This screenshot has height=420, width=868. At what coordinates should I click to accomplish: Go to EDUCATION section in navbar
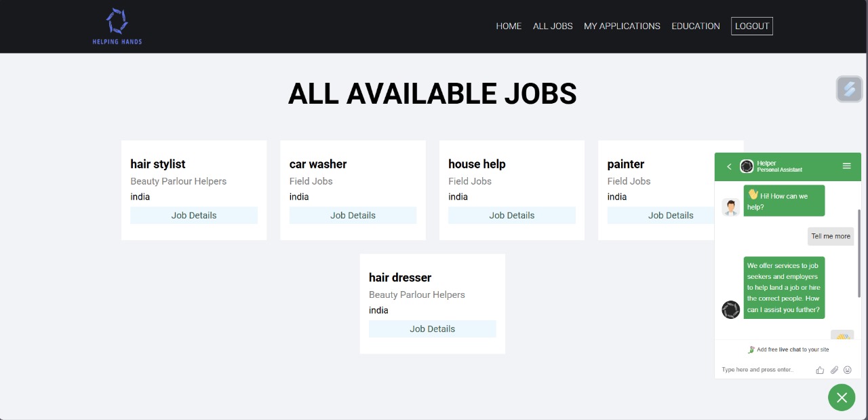(x=696, y=26)
